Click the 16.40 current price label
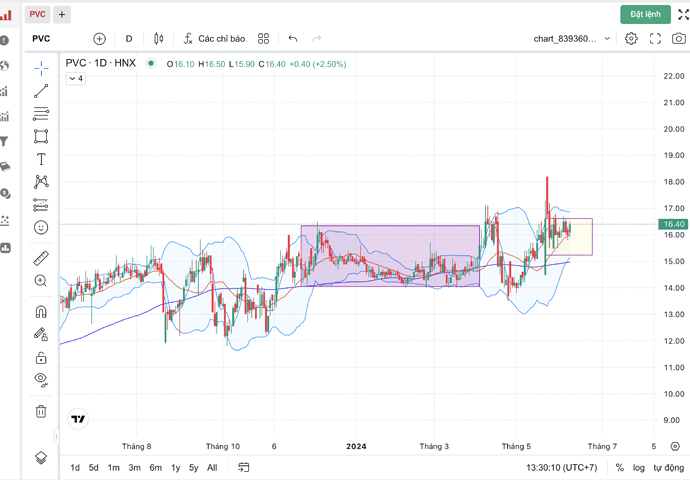Screen dimensions: 690x480 (x=673, y=224)
